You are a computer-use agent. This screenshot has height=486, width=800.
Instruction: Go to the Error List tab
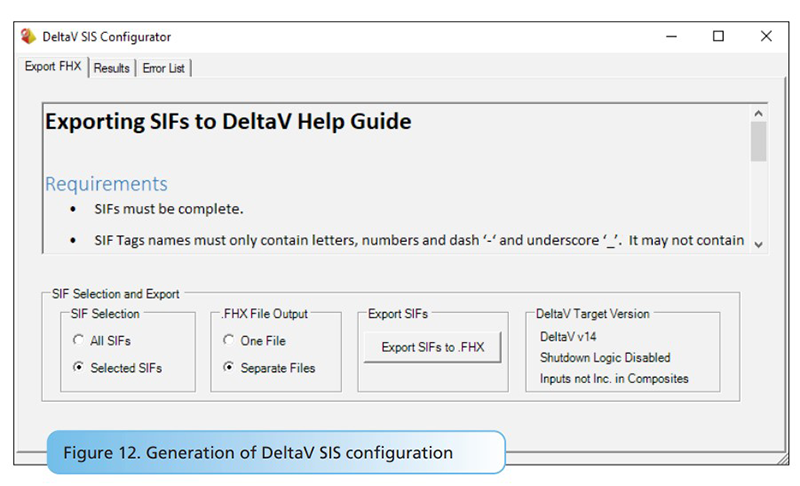tap(164, 68)
